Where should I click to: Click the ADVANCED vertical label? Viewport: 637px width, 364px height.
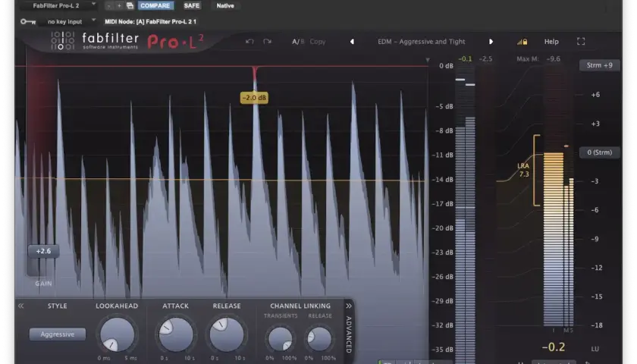click(349, 334)
